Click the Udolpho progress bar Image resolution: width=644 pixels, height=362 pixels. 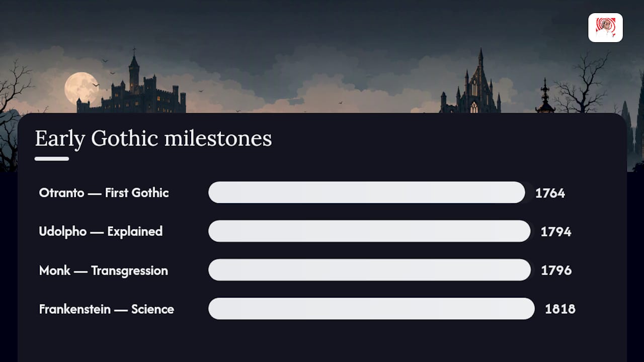pyautogui.click(x=371, y=231)
